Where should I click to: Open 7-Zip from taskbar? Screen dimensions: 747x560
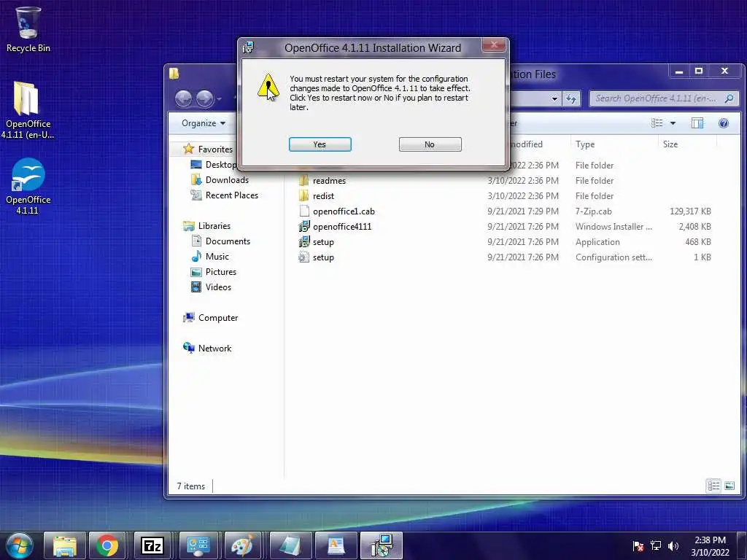click(x=152, y=545)
